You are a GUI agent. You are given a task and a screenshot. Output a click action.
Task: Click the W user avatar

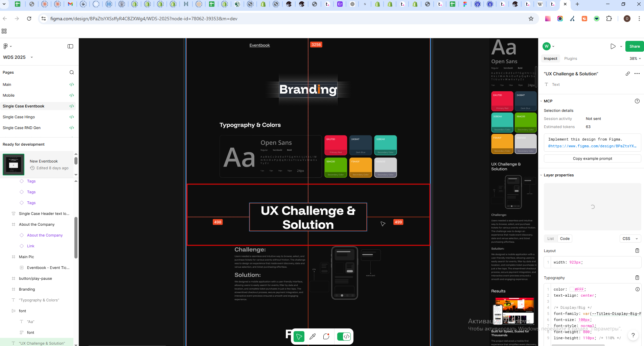click(x=547, y=46)
